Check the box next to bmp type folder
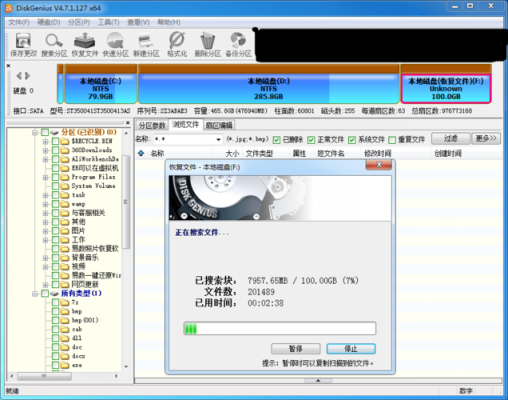508x400 pixels. [56, 311]
